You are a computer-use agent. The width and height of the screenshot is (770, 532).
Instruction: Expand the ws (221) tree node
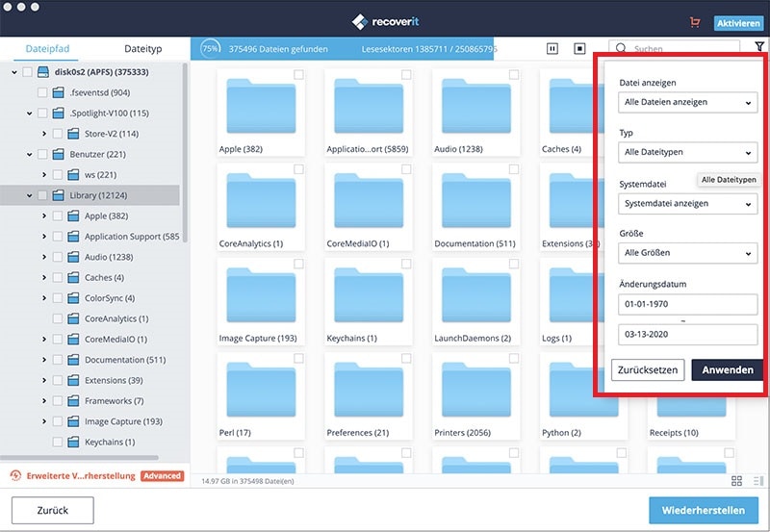coord(44,175)
